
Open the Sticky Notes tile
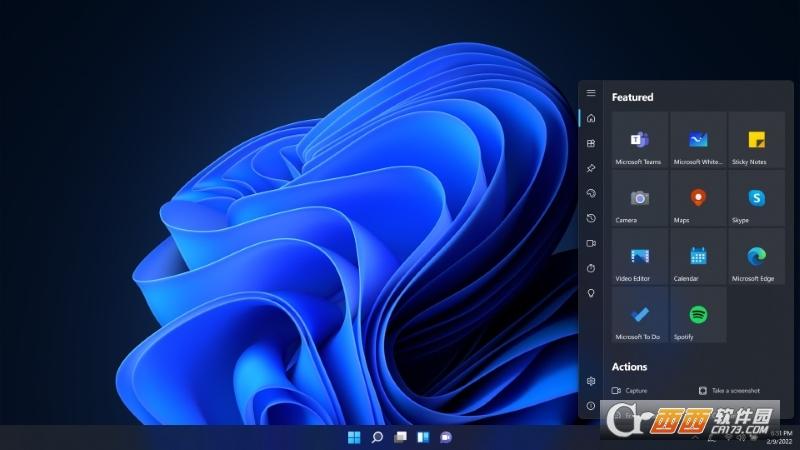[757, 140]
